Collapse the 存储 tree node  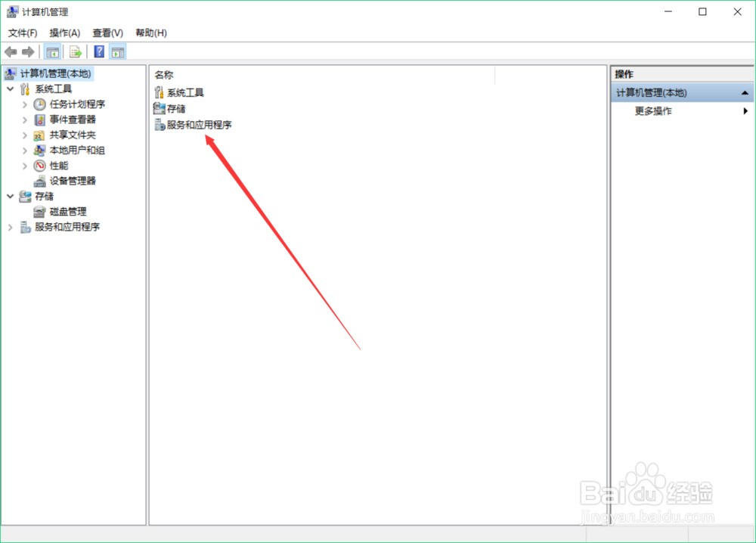[10, 197]
